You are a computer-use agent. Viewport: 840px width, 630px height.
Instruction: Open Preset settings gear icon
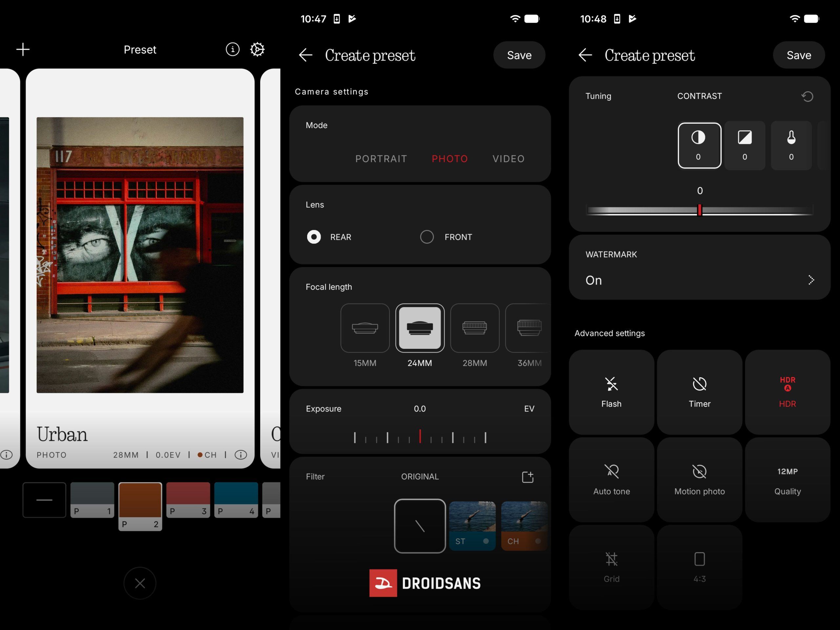[257, 49]
